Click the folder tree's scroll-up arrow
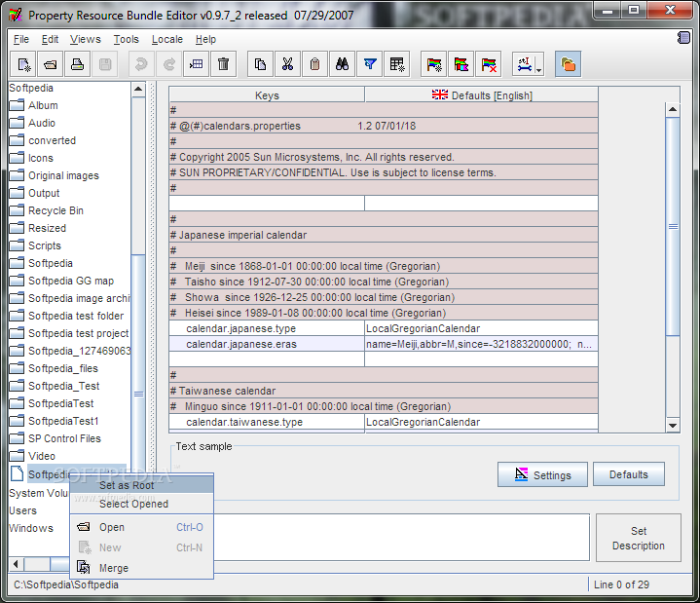 [138, 89]
